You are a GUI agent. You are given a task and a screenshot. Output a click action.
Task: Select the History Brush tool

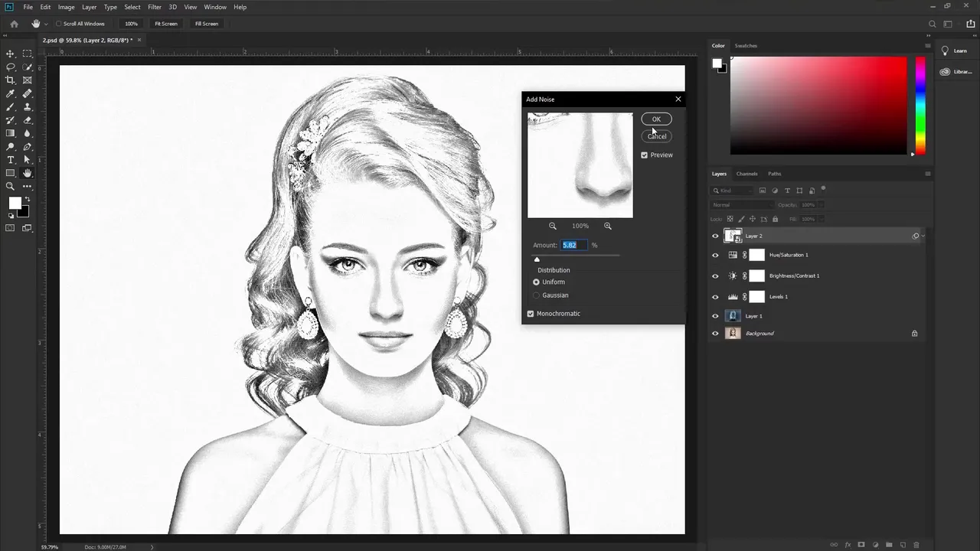coord(10,120)
